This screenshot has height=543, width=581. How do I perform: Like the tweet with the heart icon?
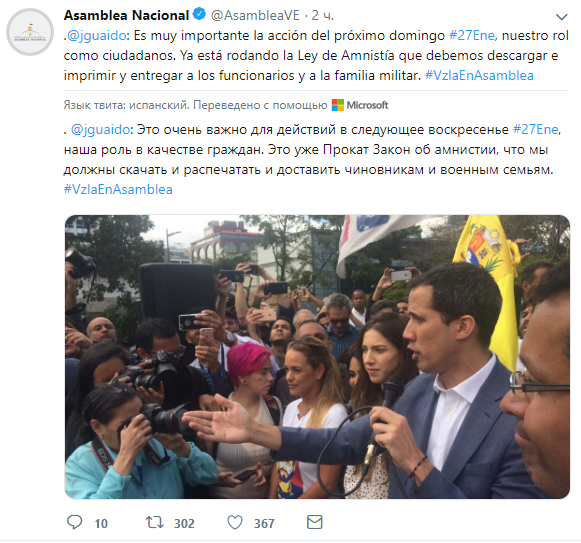coord(235,523)
